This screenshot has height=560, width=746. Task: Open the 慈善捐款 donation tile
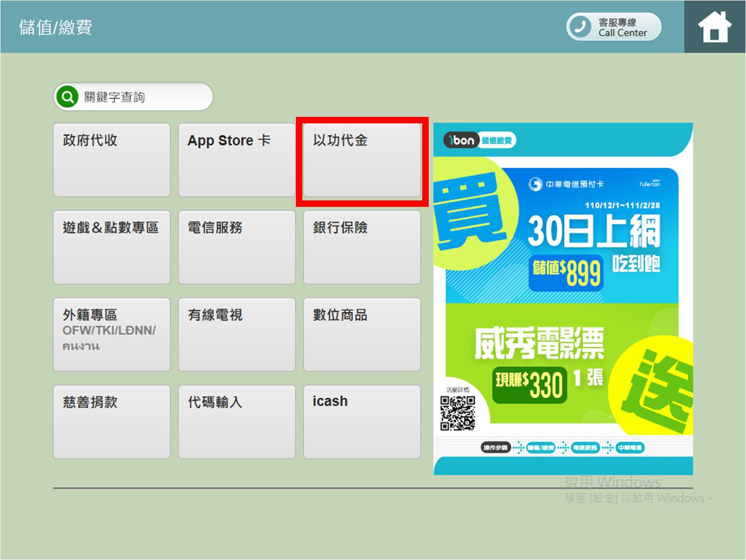(x=112, y=422)
